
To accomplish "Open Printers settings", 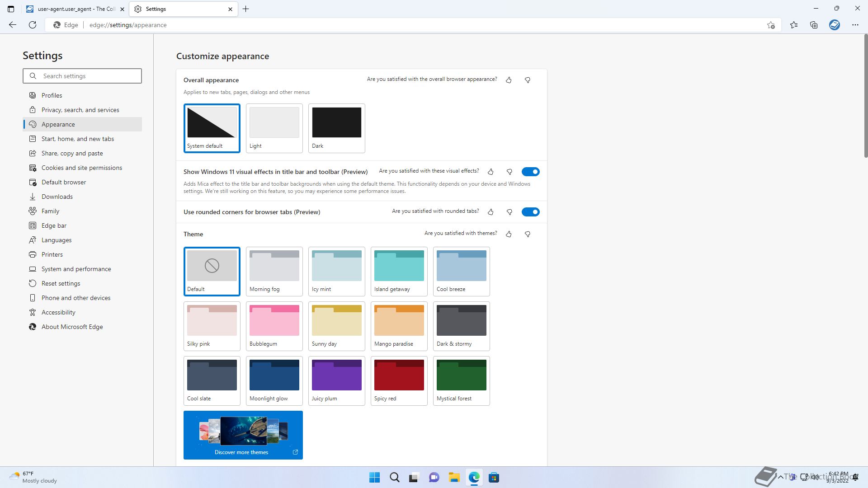I will [82, 254].
